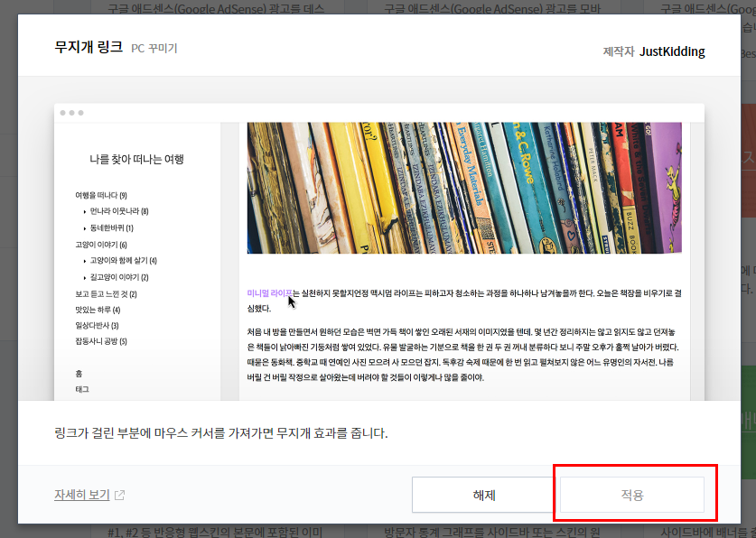Click the plugin description text about 무지개 효과
The image size is (756, 538).
[x=220, y=433]
